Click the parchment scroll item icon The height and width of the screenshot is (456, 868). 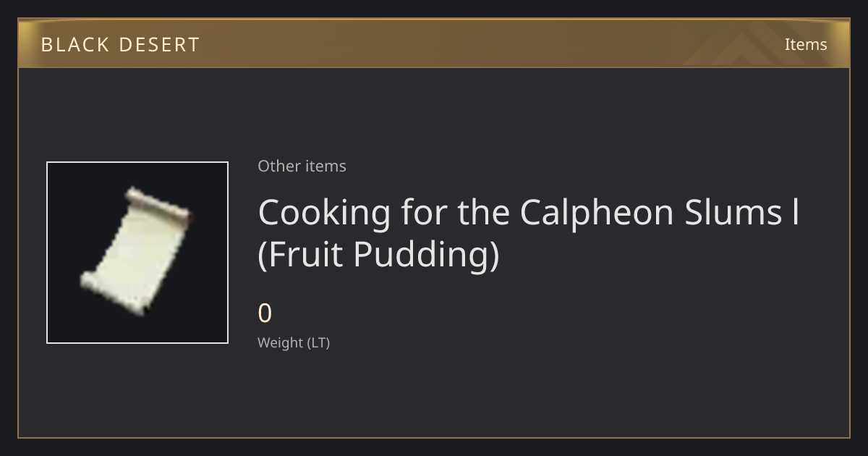point(137,252)
